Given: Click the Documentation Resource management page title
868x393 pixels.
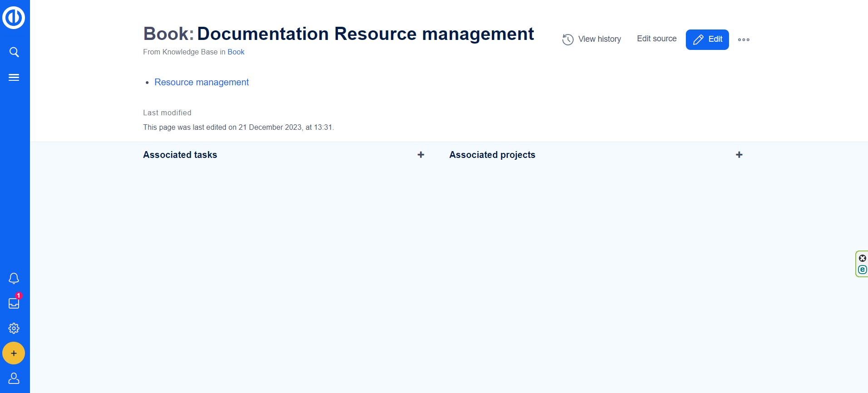Looking at the screenshot, I should tap(365, 34).
